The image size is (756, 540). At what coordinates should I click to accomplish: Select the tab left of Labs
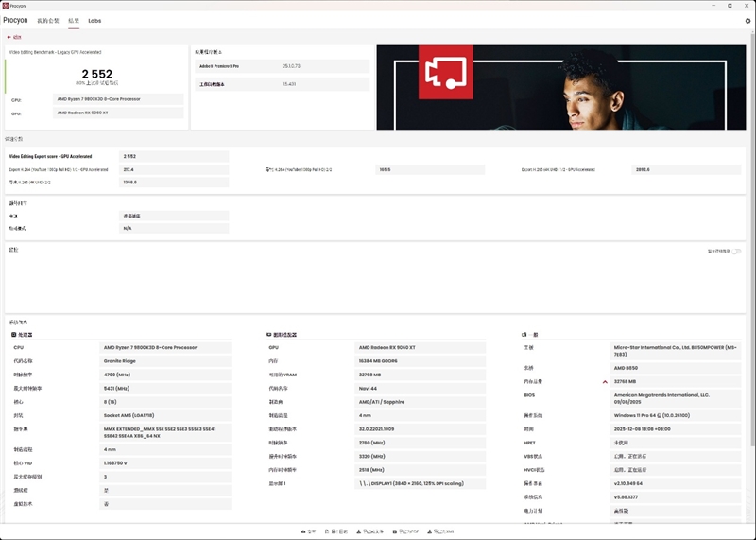click(71, 20)
